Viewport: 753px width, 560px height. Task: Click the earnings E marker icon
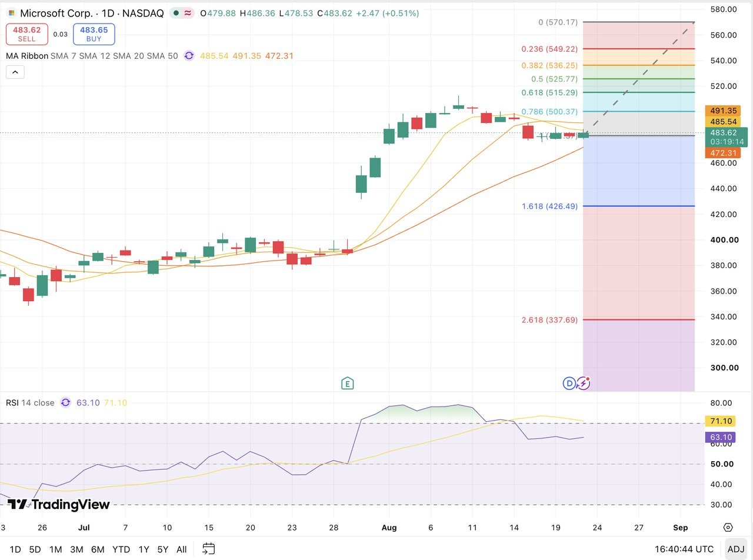tap(347, 384)
